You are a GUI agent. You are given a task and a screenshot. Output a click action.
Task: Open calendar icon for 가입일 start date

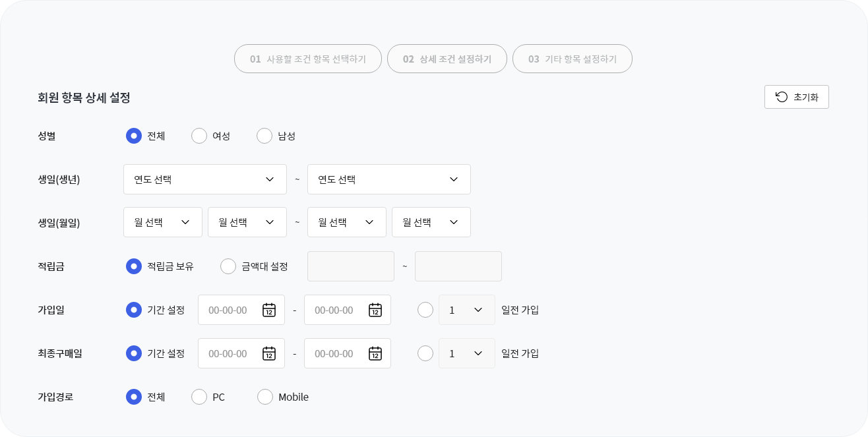coord(268,310)
